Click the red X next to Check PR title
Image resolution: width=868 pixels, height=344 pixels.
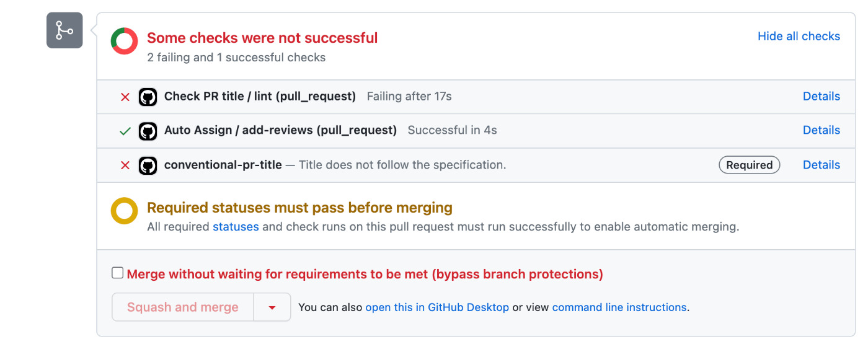125,97
